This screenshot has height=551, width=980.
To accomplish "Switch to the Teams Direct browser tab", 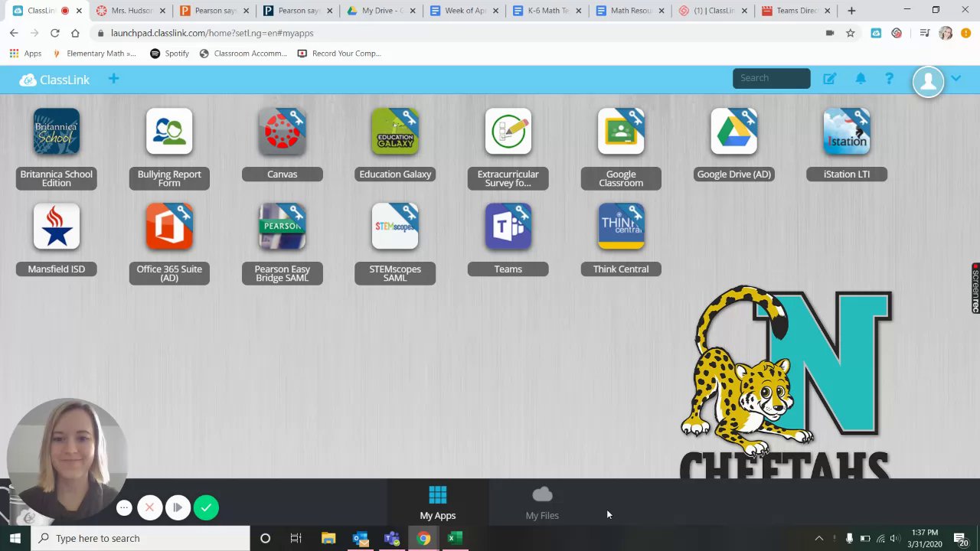I will 796,11.
